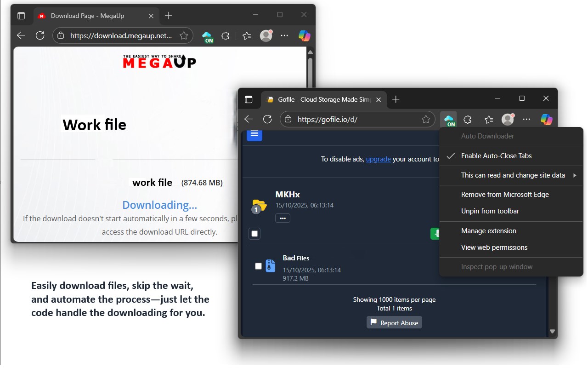
Task: Click the Report Abuse button
Action: tap(394, 322)
